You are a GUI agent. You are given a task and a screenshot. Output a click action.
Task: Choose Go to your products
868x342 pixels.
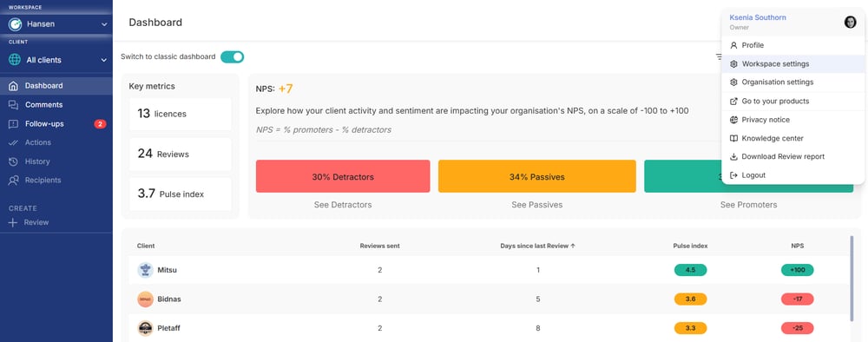point(792,102)
